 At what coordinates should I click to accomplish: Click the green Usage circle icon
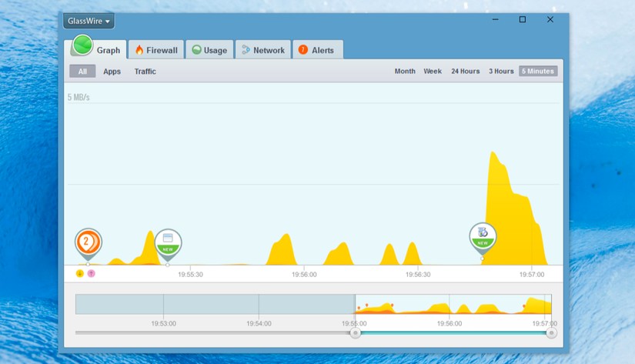tap(197, 50)
